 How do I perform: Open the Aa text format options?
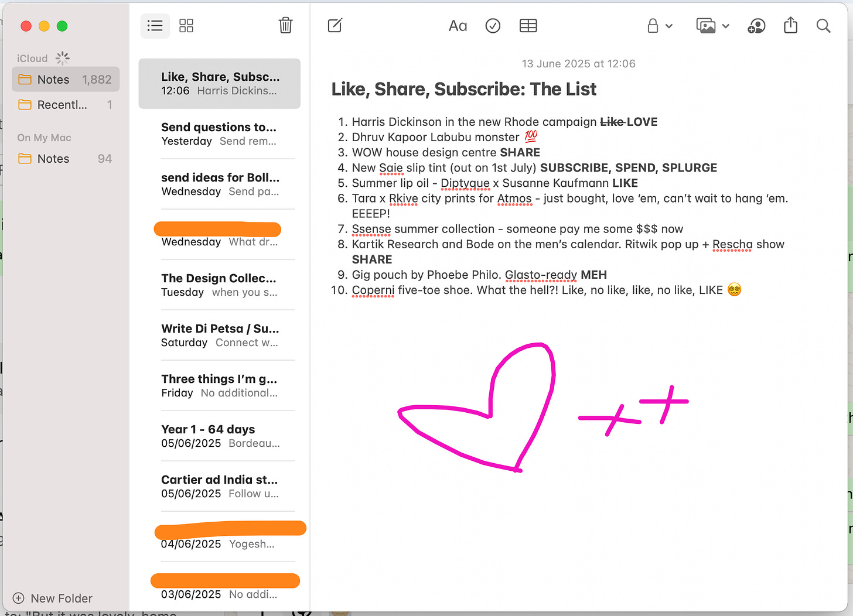tap(458, 26)
